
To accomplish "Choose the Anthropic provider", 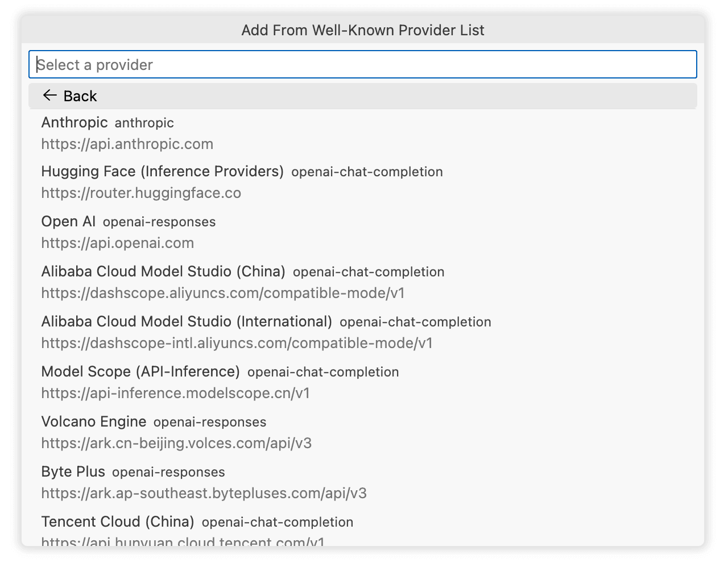I will click(x=363, y=133).
